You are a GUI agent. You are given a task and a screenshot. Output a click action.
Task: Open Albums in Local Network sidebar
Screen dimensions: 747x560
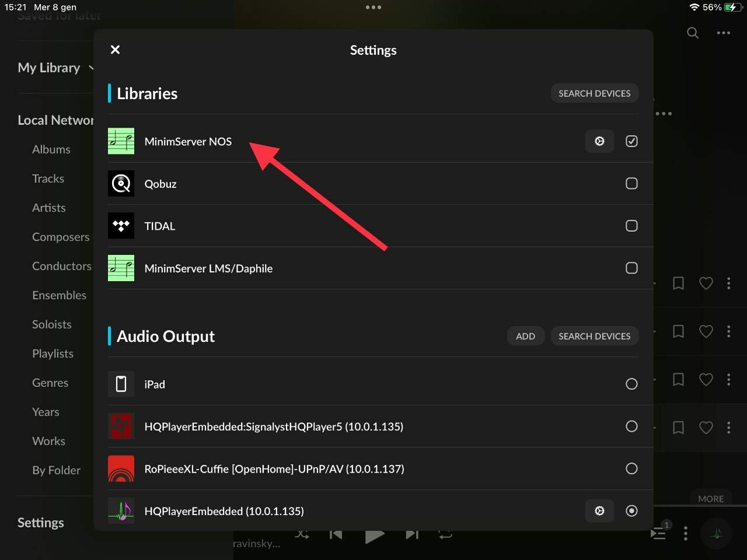[x=51, y=149]
